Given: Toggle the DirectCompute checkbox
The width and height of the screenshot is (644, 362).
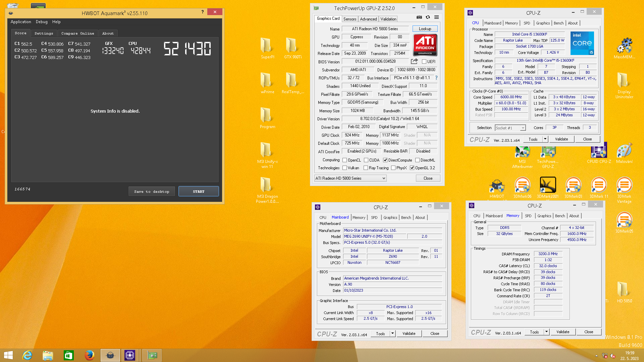Looking at the screenshot, I should 385,160.
